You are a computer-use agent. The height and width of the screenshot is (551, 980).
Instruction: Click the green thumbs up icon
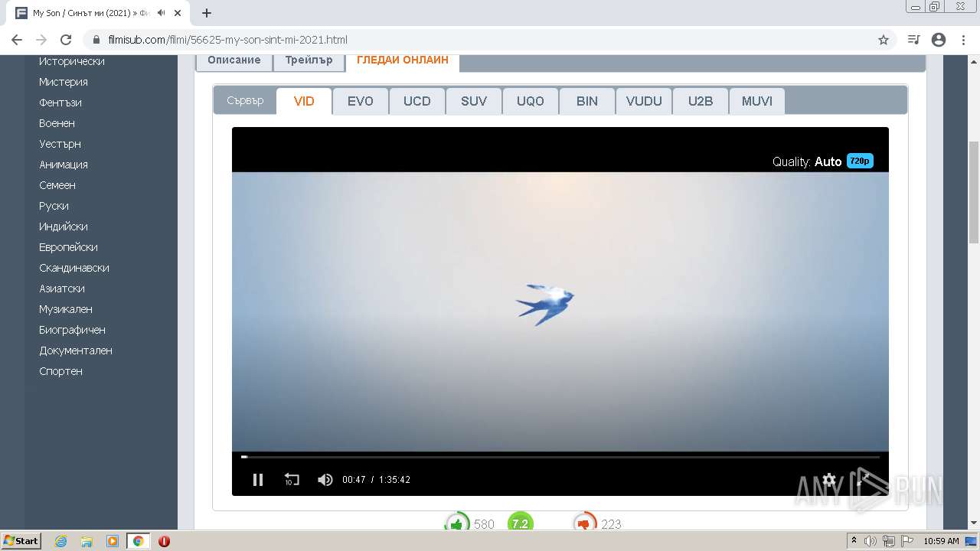click(457, 523)
